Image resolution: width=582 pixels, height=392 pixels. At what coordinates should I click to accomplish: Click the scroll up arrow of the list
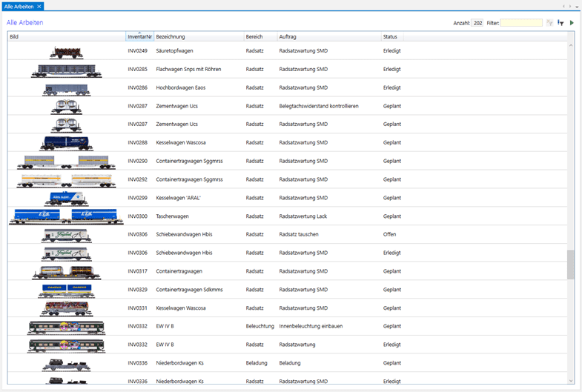tap(570, 46)
